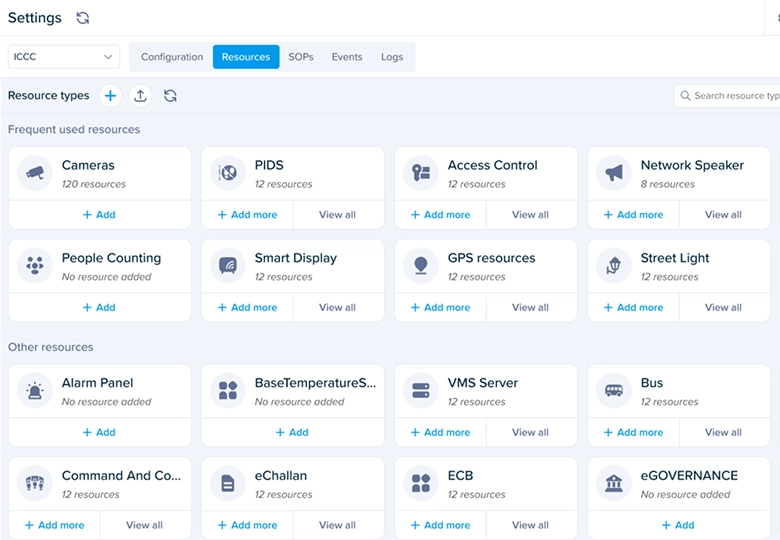Add more VMS Server resources
Screen dimensions: 780x540
pos(441,433)
